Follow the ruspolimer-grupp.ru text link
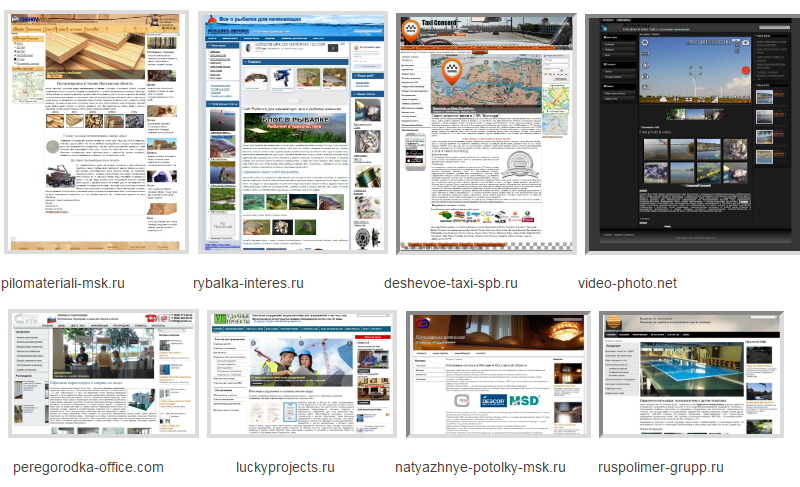 659,467
